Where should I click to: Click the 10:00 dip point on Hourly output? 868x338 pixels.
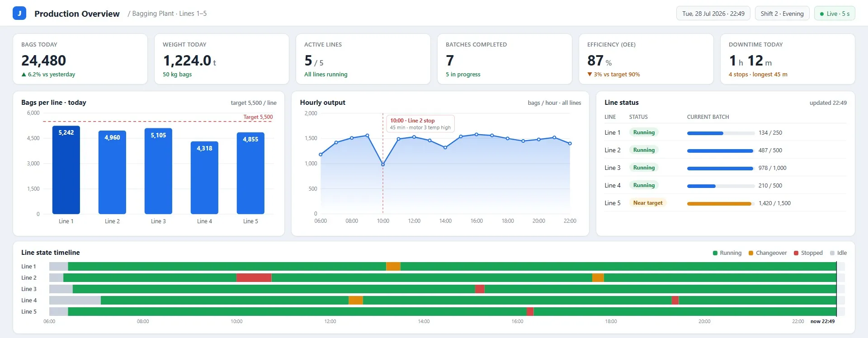[383, 164]
